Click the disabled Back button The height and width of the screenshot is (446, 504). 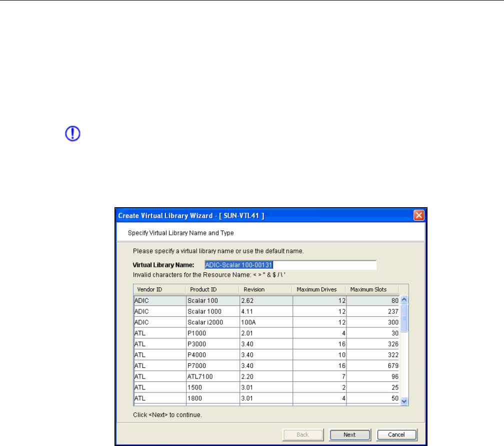pos(303,434)
